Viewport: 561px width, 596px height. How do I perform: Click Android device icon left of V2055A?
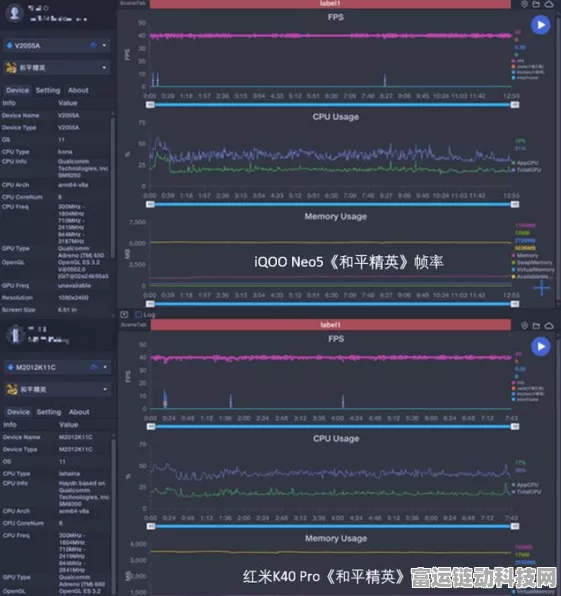tap(10, 46)
